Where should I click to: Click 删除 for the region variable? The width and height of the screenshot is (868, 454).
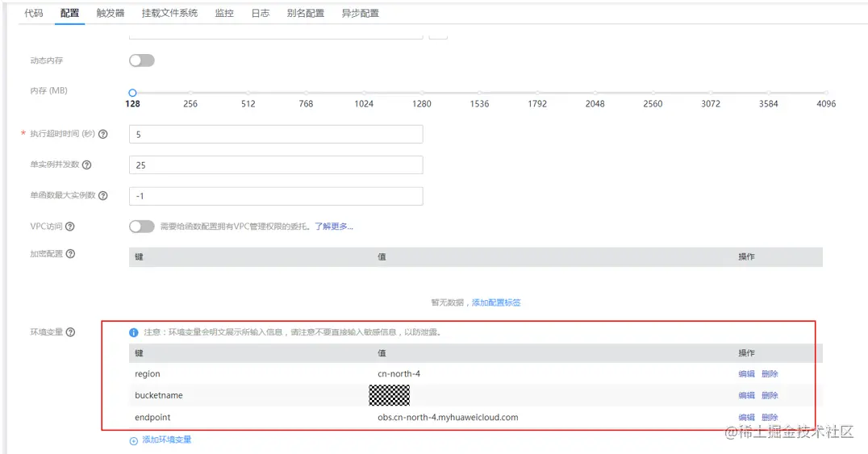[x=770, y=373]
